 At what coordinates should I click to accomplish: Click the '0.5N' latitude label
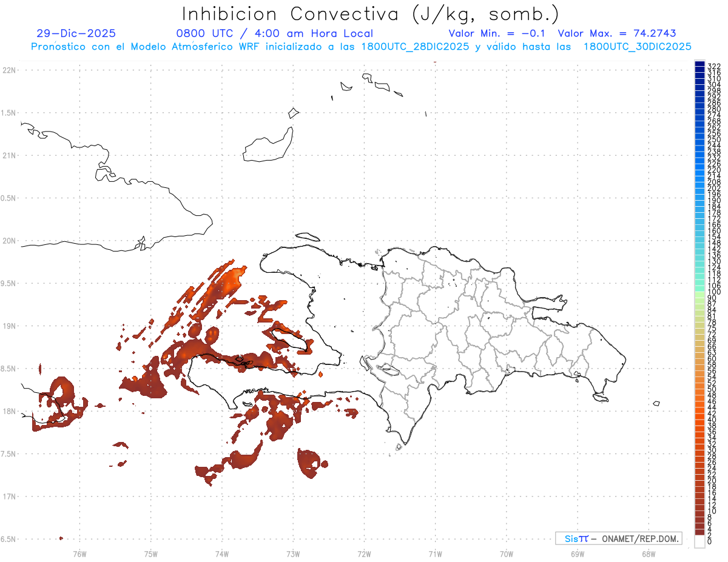click(8, 198)
